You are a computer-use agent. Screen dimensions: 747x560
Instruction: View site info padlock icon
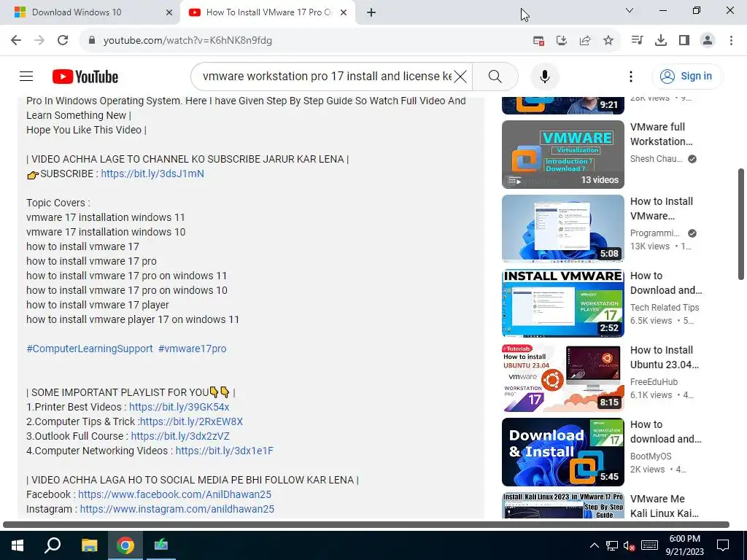pyautogui.click(x=92, y=40)
